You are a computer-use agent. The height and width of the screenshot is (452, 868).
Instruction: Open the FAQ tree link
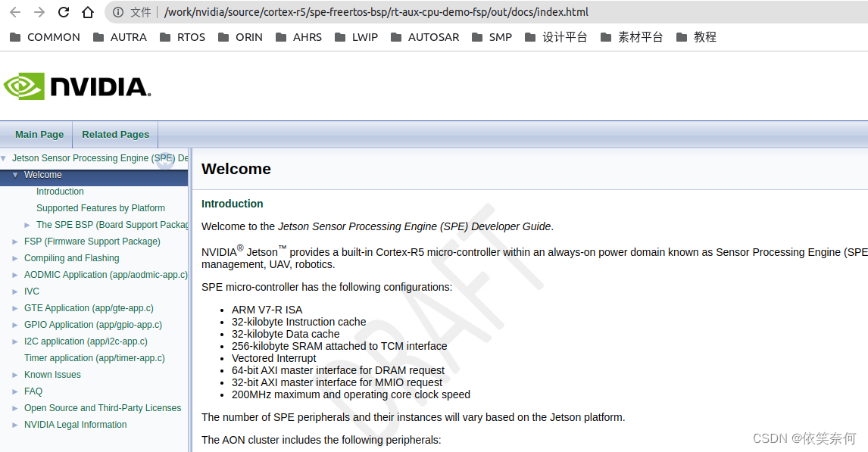click(33, 391)
